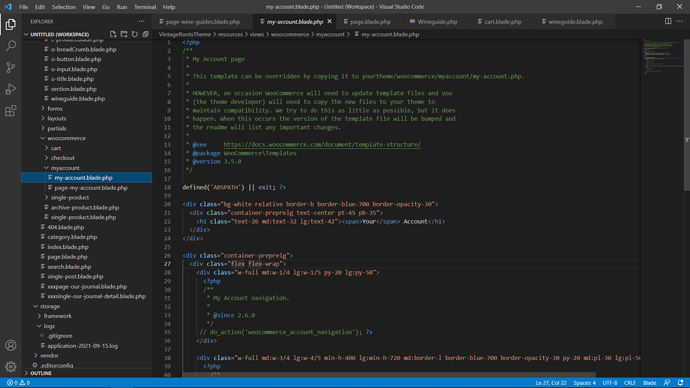Expand the single-product folder
690x388 pixels.
pyautogui.click(x=70, y=198)
